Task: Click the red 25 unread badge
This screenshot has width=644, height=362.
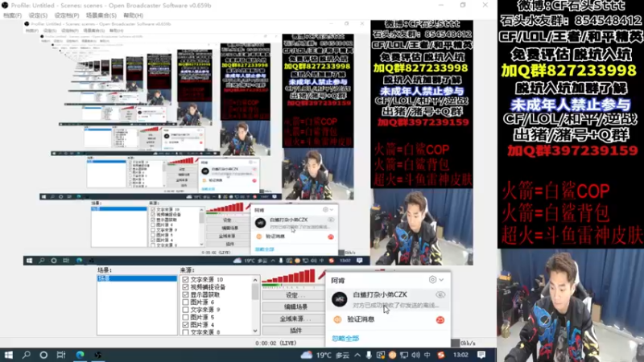Action: 440,319
